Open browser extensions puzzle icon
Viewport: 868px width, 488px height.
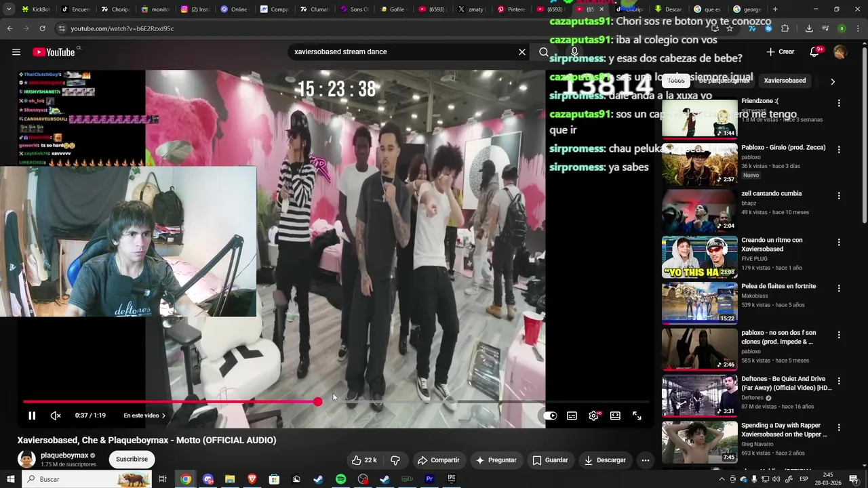pyautogui.click(x=785, y=28)
